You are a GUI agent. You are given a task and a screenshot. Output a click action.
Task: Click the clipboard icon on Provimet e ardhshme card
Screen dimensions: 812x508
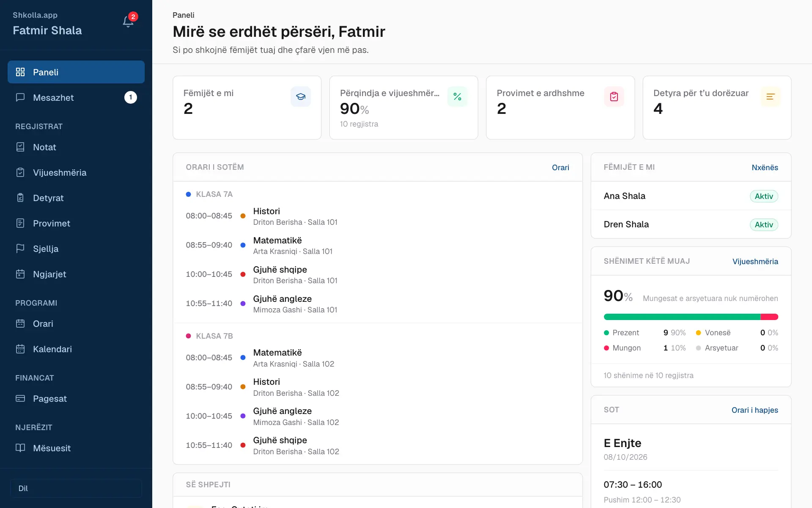614,97
